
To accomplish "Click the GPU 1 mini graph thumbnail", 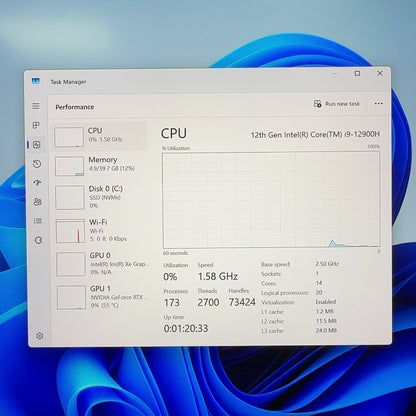I will tap(71, 297).
